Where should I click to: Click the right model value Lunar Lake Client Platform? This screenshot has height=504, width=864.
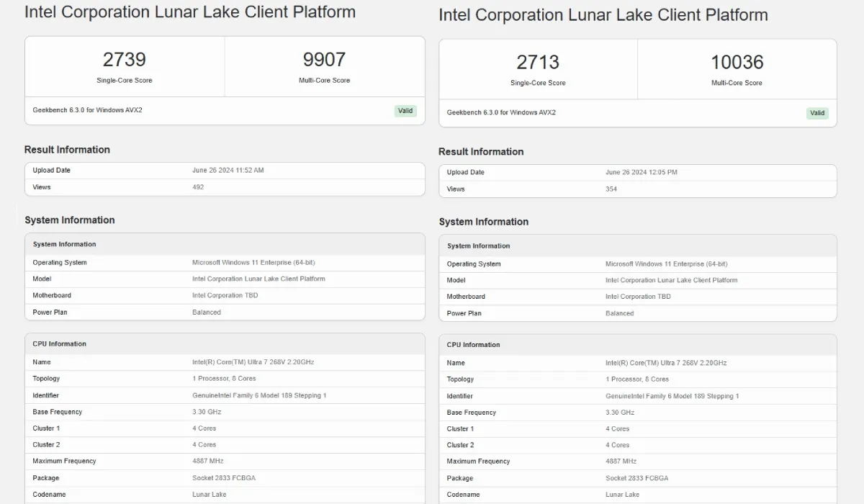672,281
